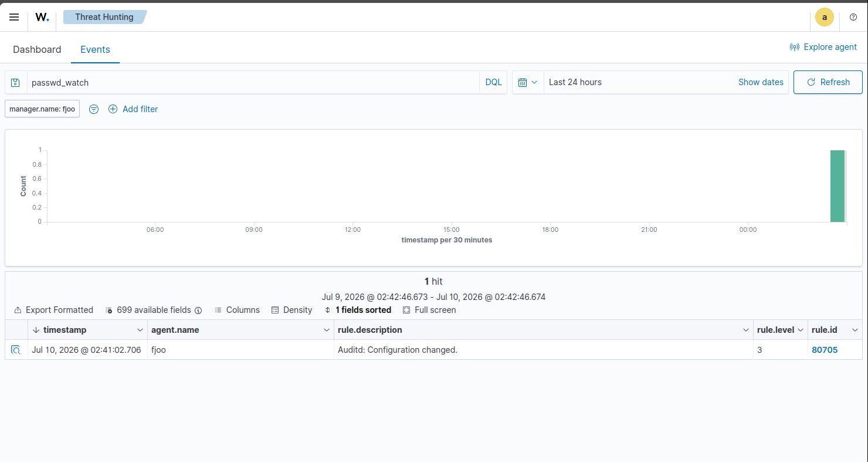Click the Add filter link
Screen dimensions: 868x462
140,109
